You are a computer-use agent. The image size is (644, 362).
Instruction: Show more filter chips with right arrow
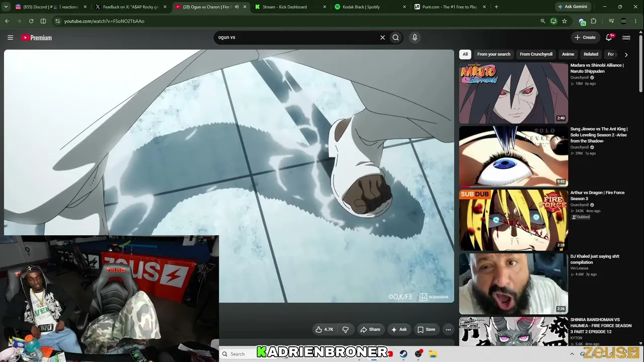pyautogui.click(x=626, y=54)
